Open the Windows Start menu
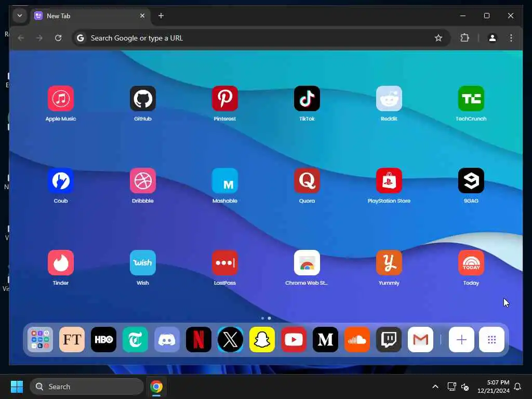This screenshot has height=399, width=532. point(17,387)
